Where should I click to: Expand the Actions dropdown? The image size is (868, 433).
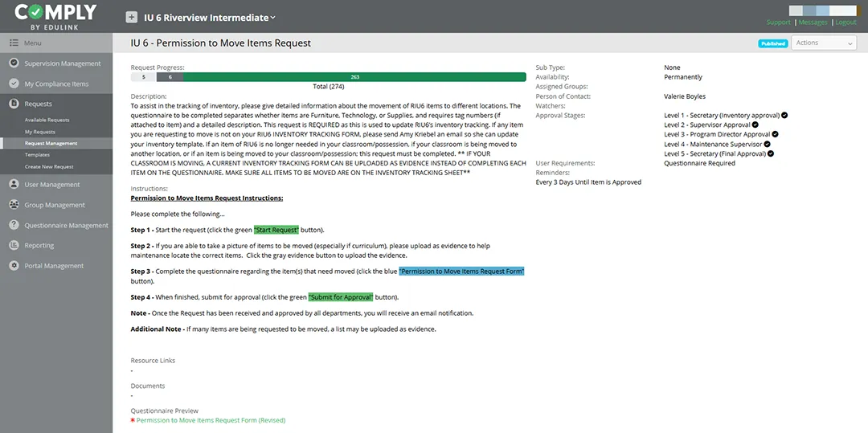pos(824,43)
